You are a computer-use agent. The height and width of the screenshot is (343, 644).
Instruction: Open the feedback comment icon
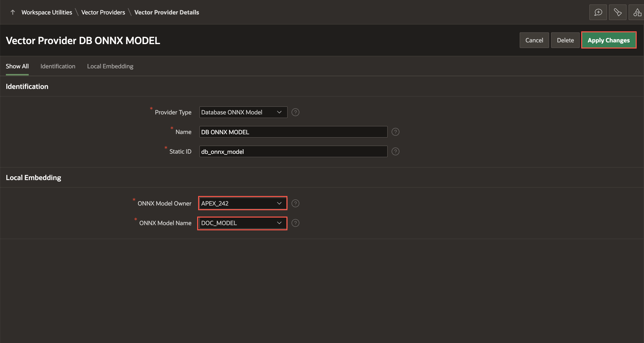[598, 12]
